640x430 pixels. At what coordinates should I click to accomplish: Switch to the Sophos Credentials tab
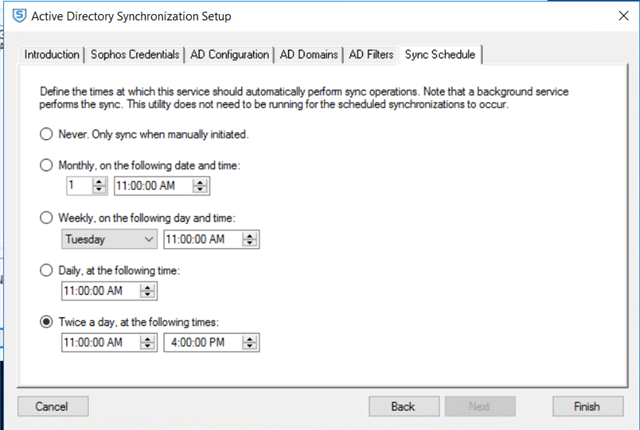tap(135, 54)
